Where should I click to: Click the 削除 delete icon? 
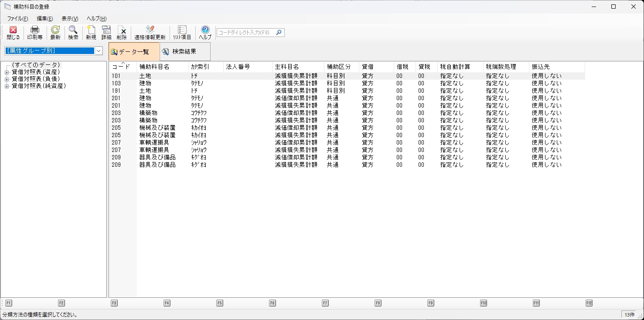pyautogui.click(x=122, y=33)
